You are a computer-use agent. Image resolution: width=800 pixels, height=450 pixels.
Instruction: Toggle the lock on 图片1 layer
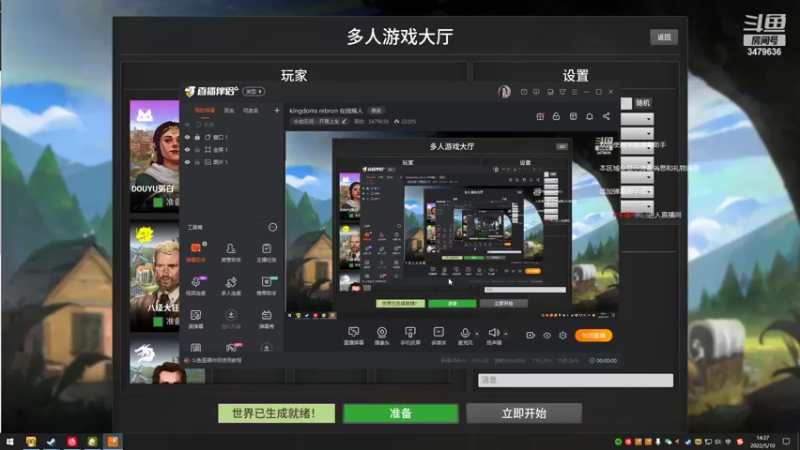(x=197, y=162)
